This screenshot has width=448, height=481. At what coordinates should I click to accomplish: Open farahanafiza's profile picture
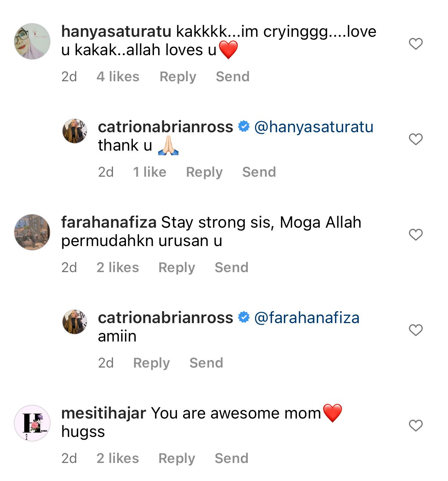click(x=32, y=232)
